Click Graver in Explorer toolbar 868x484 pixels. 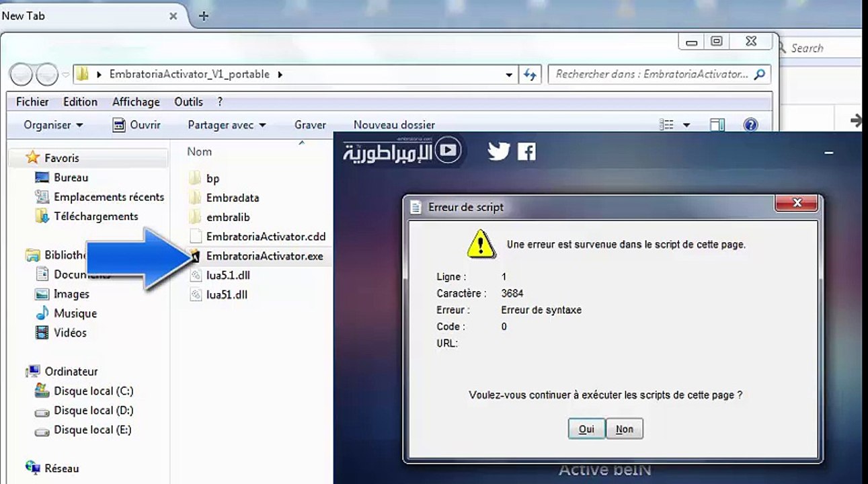pos(310,125)
